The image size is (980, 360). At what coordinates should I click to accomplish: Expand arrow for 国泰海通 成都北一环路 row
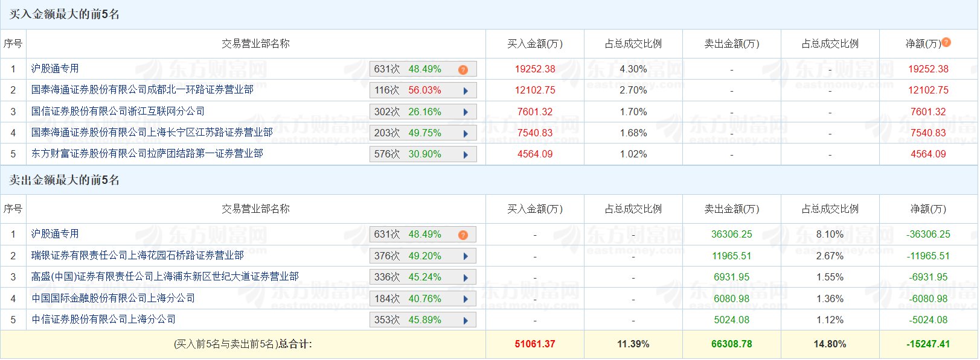pyautogui.click(x=466, y=91)
